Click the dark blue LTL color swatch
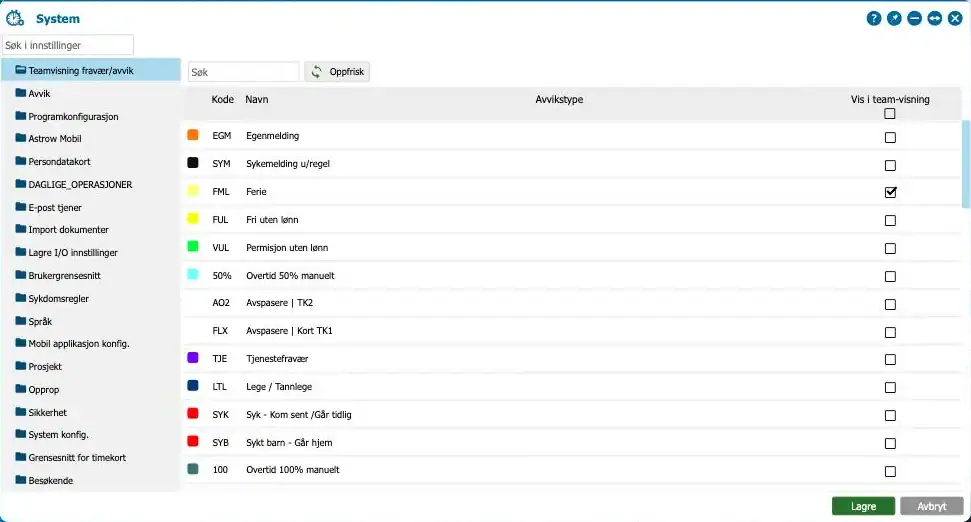This screenshot has height=522, width=971. click(193, 386)
